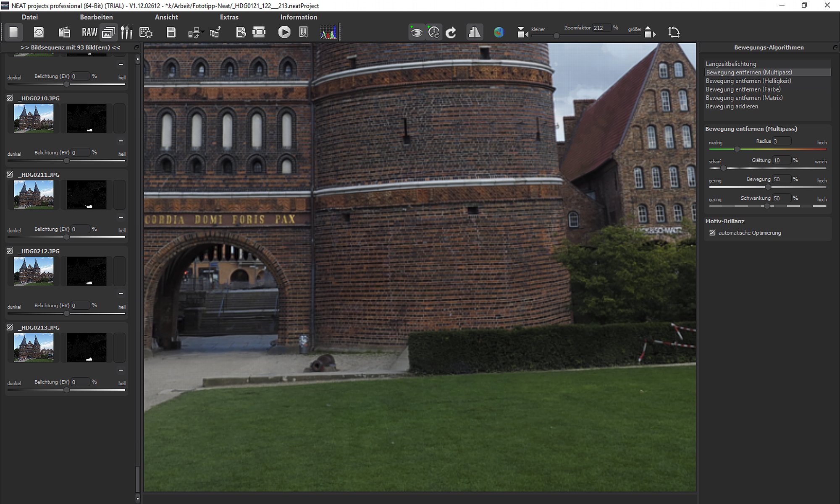Viewport: 840px width, 504px height.
Task: Click the film frame crop icon
Action: point(259,32)
